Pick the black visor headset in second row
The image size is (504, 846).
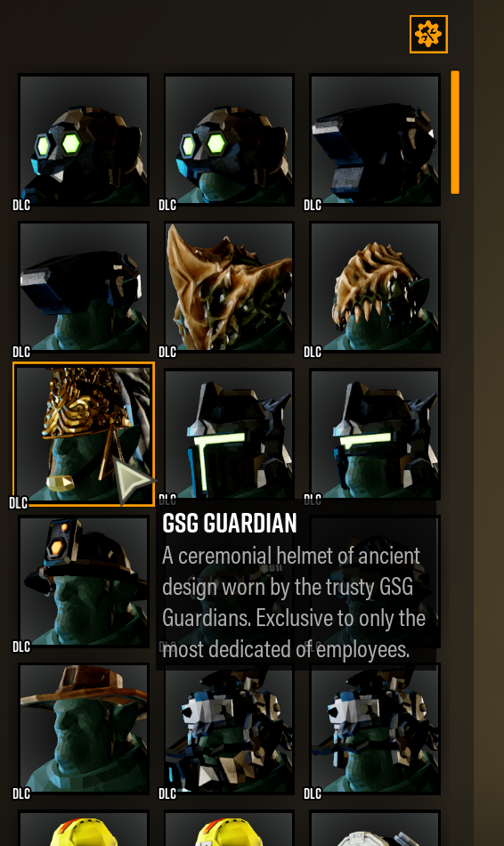click(x=84, y=287)
